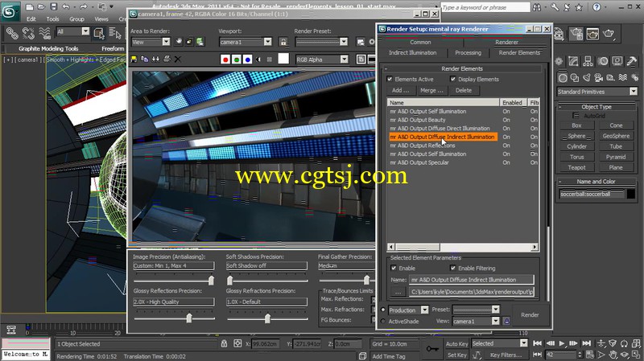Toggle the Enable Filtering checkbox
Viewport: 644px width, 361px height.
tap(452, 269)
